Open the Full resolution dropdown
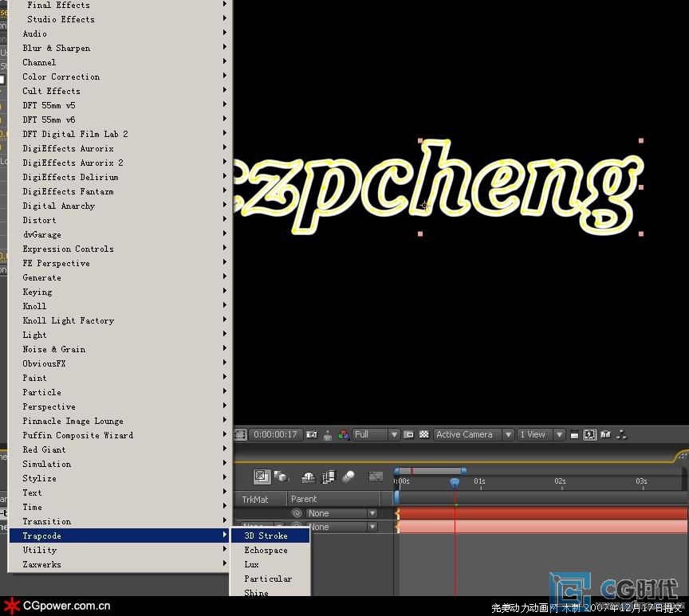Image resolution: width=689 pixels, height=616 pixels. [376, 434]
